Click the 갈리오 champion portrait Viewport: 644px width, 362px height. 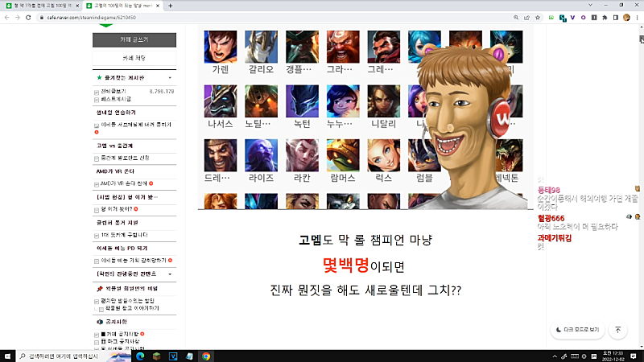coord(261,47)
